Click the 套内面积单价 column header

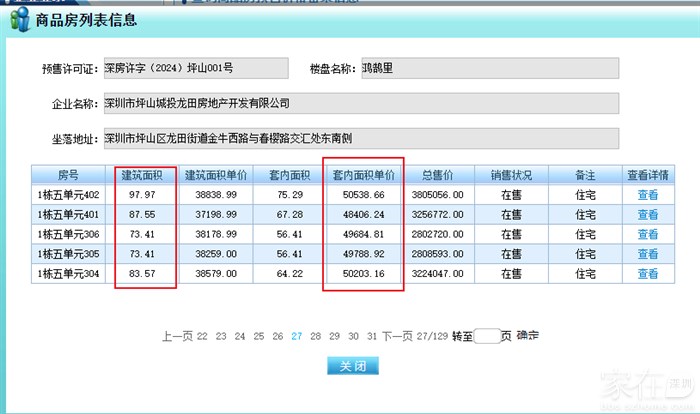tap(363, 175)
